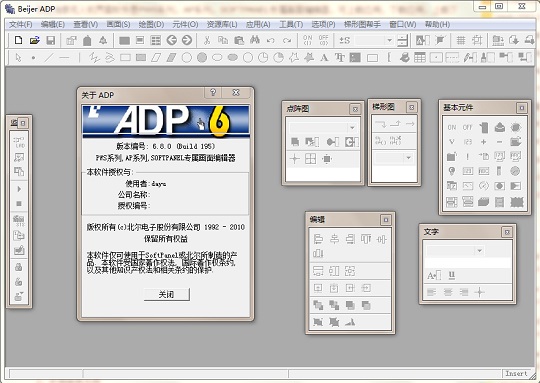This screenshot has width=540, height=383.
Task: Open the font dropdown in 文字 panel
Action: [479, 250]
